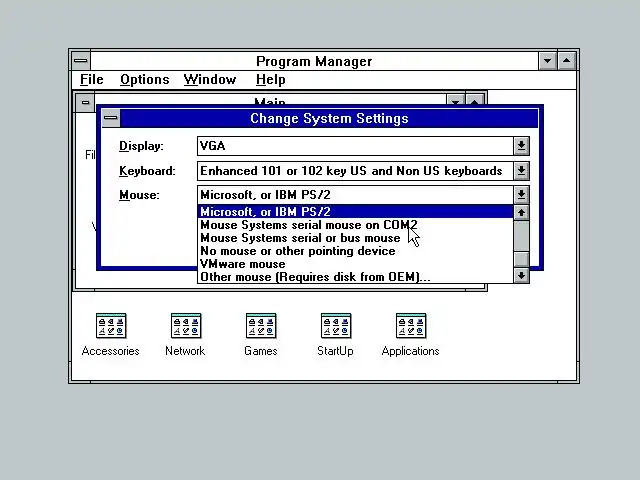Open the File menu

(91, 80)
